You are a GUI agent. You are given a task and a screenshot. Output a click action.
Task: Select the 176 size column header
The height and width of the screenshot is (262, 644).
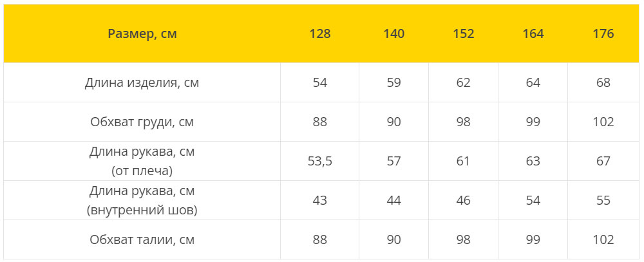pos(603,33)
